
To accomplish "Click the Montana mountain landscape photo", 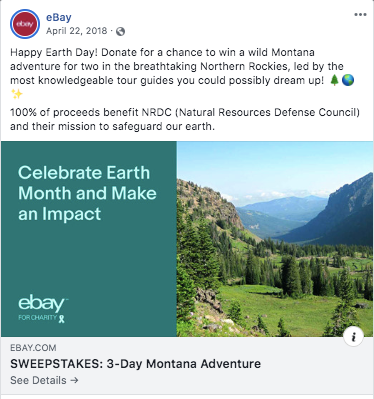I will tap(275, 239).
